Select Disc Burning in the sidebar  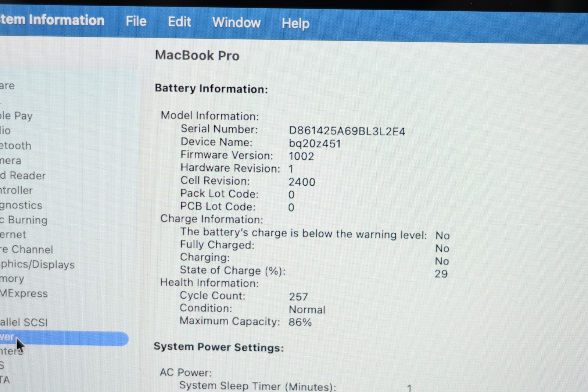point(24,220)
